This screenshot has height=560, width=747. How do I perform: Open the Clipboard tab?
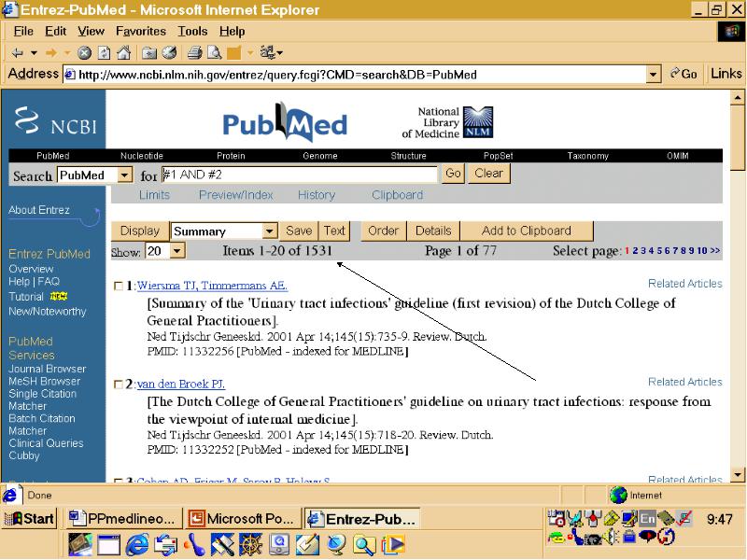[x=398, y=195]
